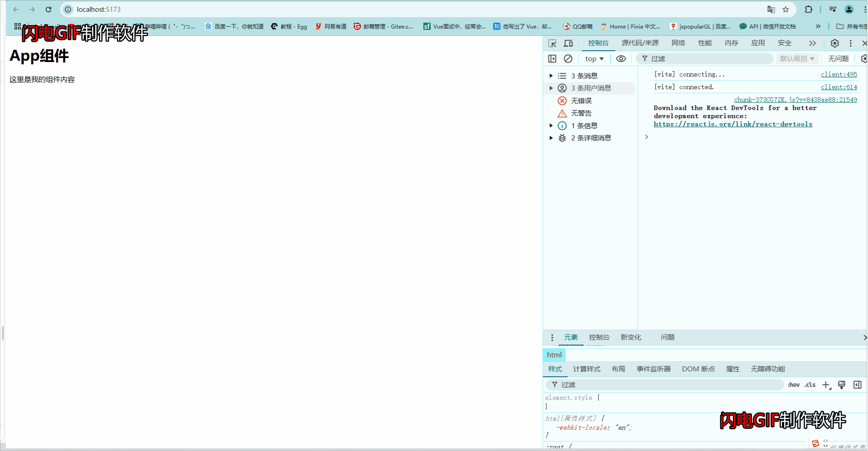Open the 默认级别 log level dropdown
The height and width of the screenshot is (451, 868).
tap(796, 58)
